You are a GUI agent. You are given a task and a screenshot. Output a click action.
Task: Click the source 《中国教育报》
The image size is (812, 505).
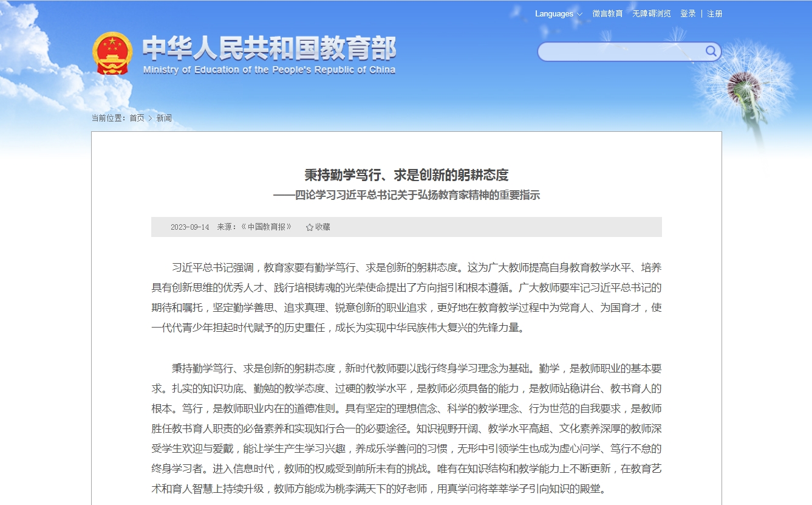[266, 227]
